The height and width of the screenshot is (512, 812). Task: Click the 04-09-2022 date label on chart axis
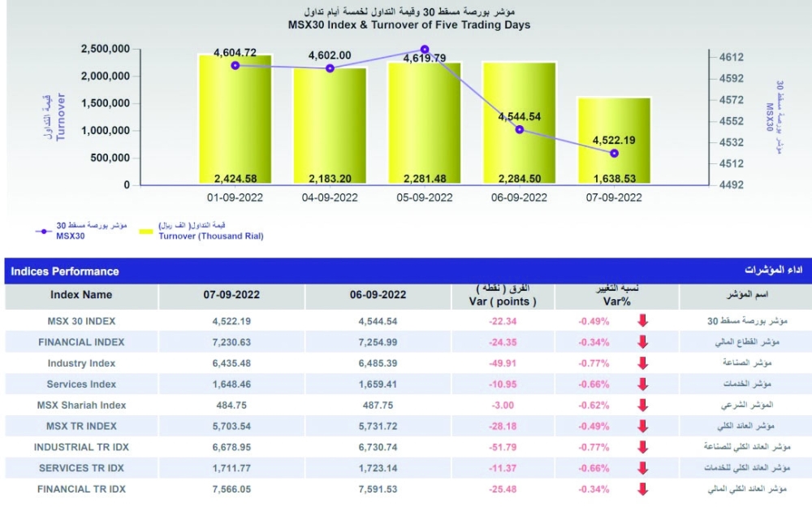click(x=330, y=197)
